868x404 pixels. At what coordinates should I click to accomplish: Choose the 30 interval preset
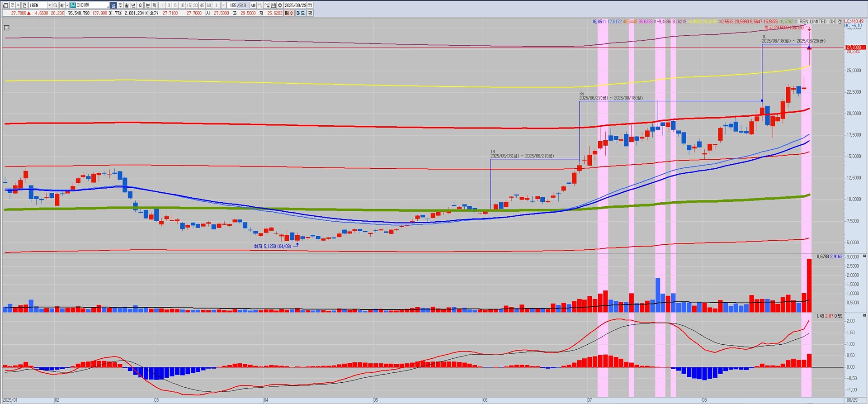[x=195, y=5]
